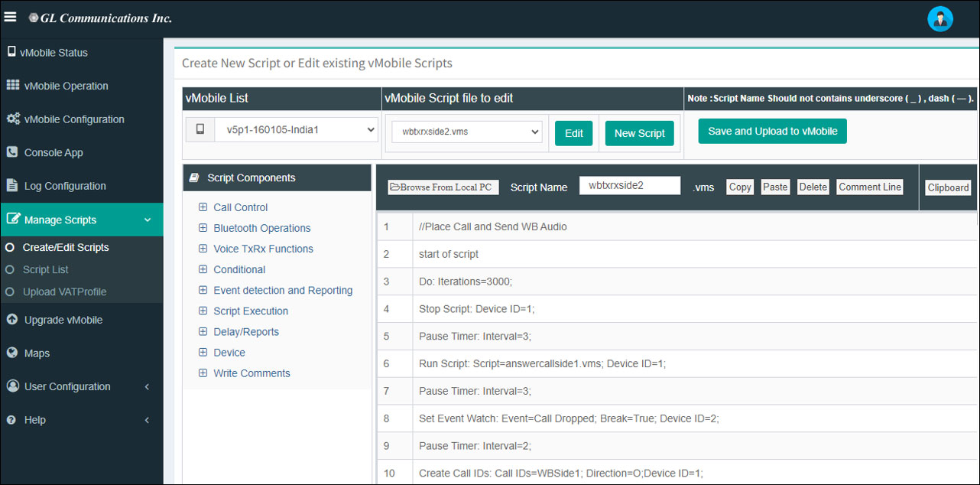Click the Log Configuration document icon
The width and height of the screenshot is (980, 485).
coord(11,186)
